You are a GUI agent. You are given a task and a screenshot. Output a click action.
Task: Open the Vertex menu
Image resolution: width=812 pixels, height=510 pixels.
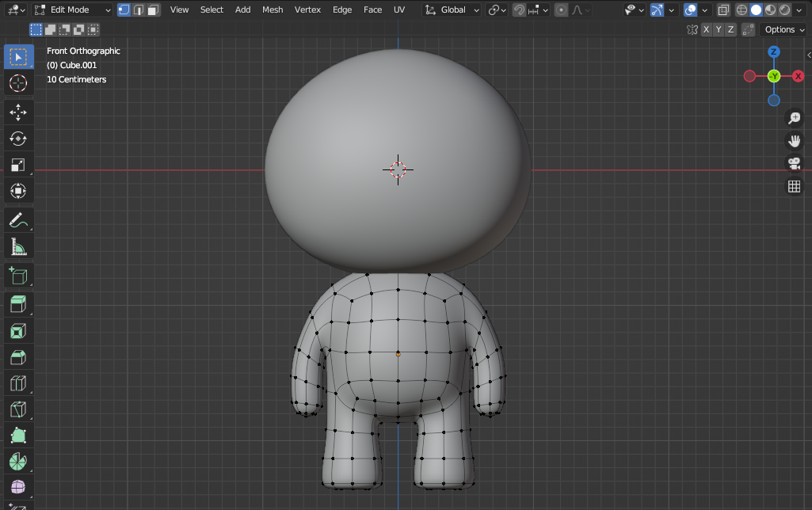307,10
